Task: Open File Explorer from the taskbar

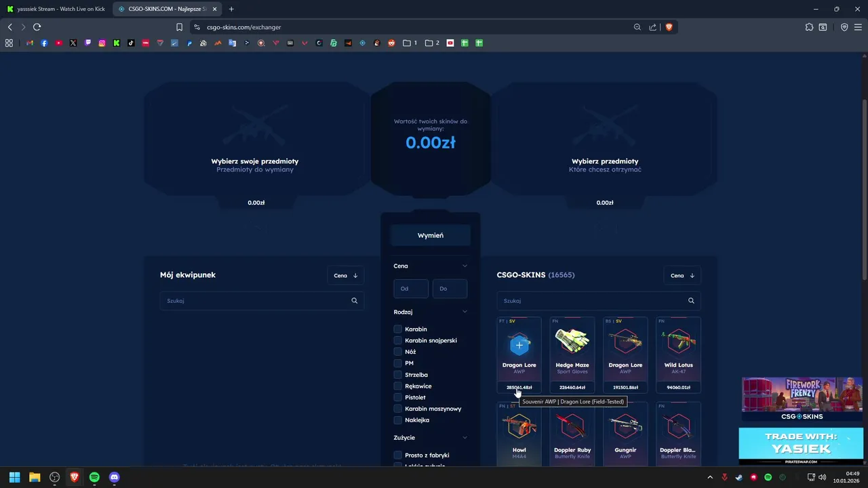Action: tap(35, 477)
